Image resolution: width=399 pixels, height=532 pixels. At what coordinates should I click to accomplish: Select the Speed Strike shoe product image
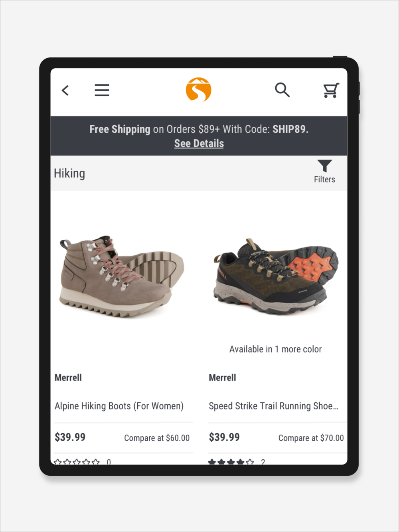coord(275,276)
